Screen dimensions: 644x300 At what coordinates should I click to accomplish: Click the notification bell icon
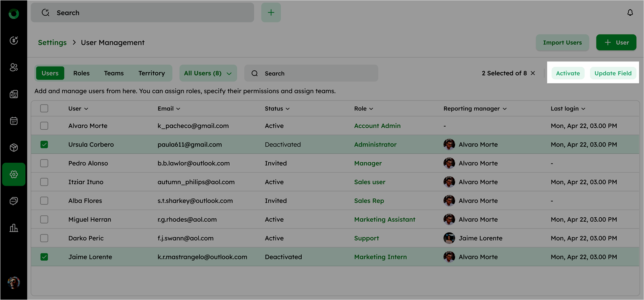[x=630, y=13]
